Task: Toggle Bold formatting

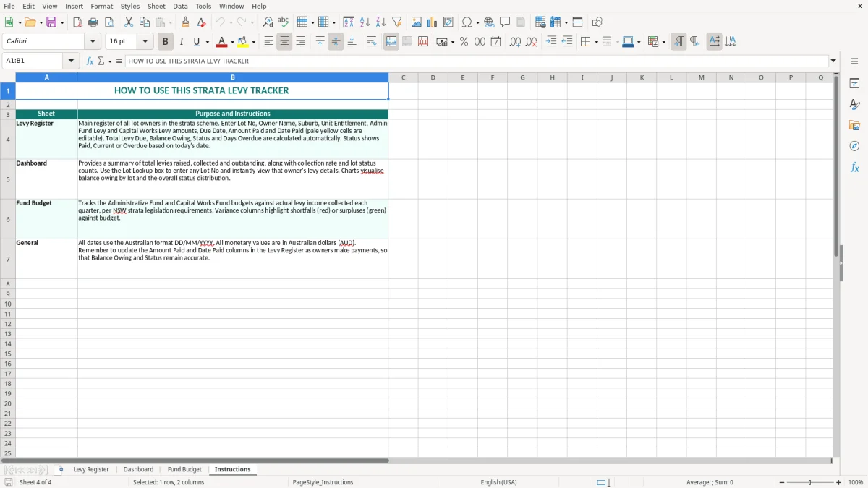Action: click(x=165, y=42)
